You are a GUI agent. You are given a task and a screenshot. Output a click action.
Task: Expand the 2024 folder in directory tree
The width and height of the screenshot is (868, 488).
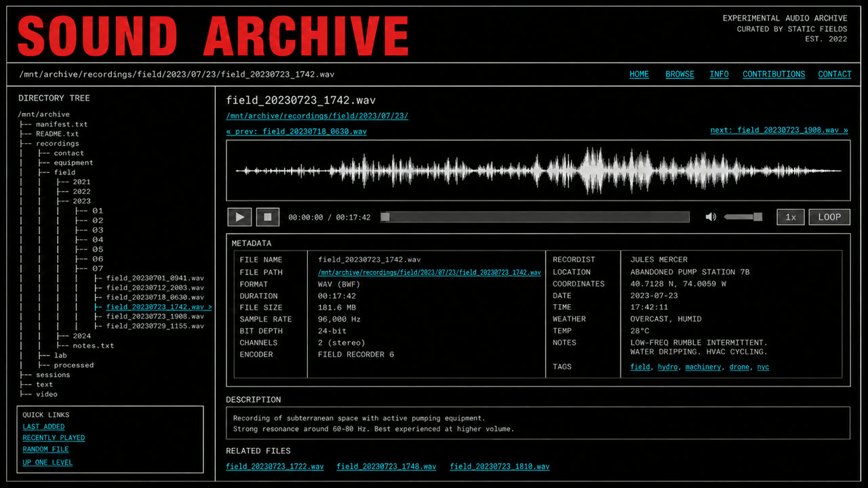click(81, 336)
